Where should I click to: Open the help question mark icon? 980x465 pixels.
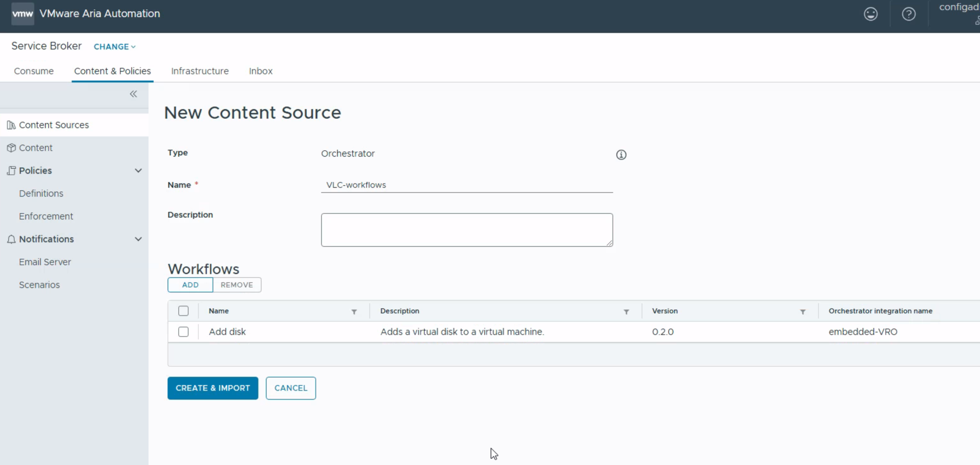click(909, 14)
